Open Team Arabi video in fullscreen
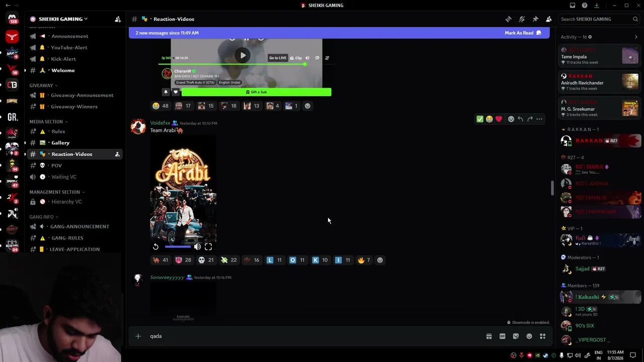The width and height of the screenshot is (644, 362). [208, 246]
